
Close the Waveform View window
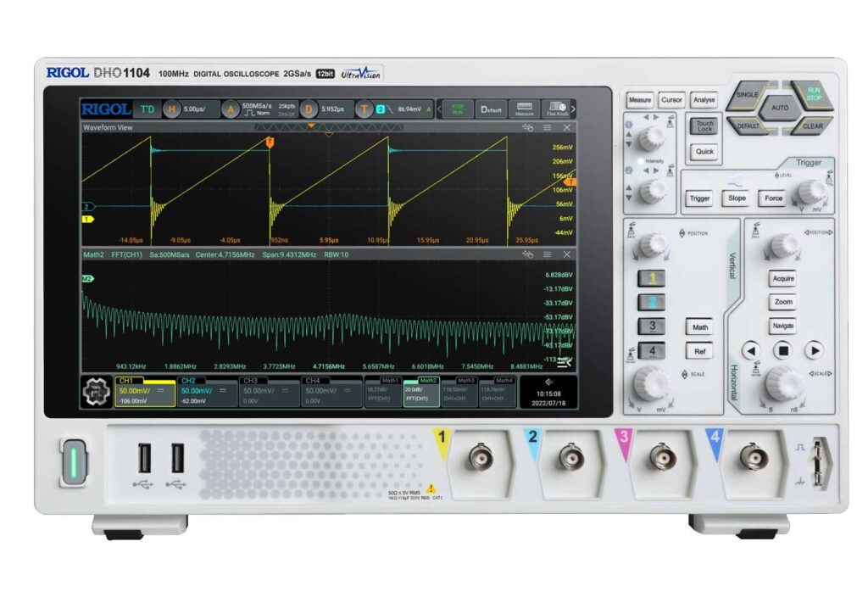pos(567,128)
